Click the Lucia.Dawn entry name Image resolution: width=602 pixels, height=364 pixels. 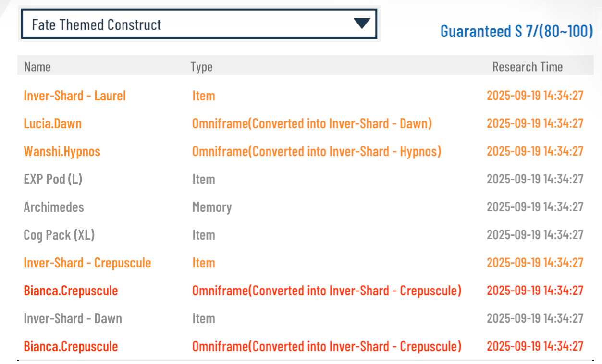(x=53, y=123)
